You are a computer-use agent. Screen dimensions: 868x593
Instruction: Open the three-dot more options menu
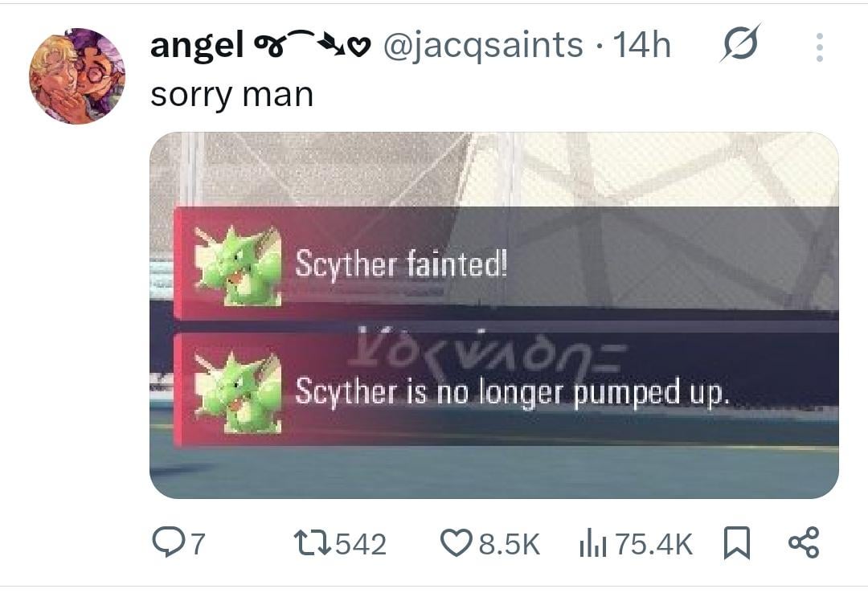click(x=820, y=47)
